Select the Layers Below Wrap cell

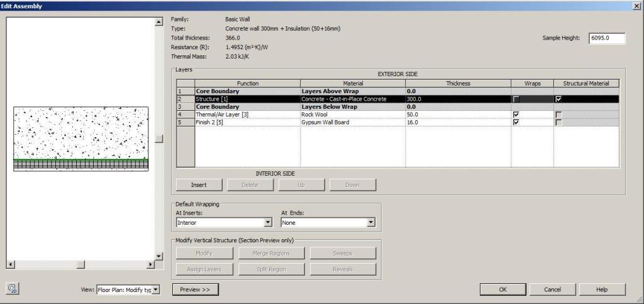[x=353, y=107]
